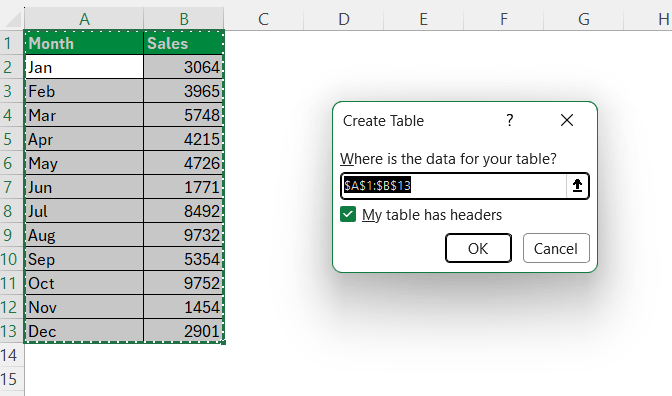Click the cell with value 9732
The height and width of the screenshot is (396, 672).
click(x=184, y=235)
